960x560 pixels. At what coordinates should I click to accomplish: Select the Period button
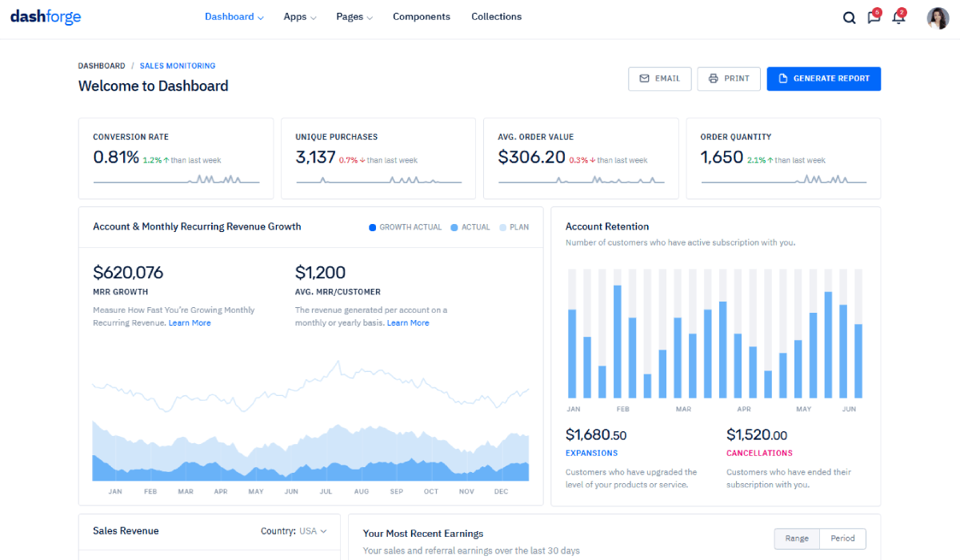pos(842,538)
